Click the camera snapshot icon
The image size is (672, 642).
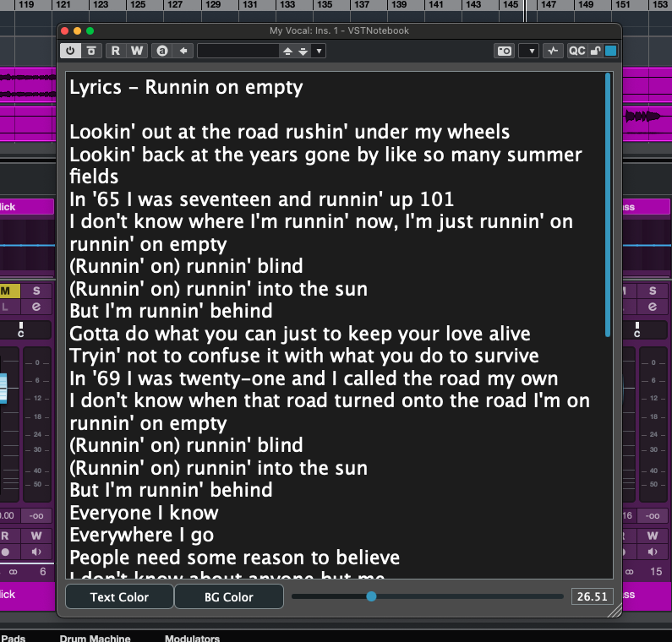505,51
